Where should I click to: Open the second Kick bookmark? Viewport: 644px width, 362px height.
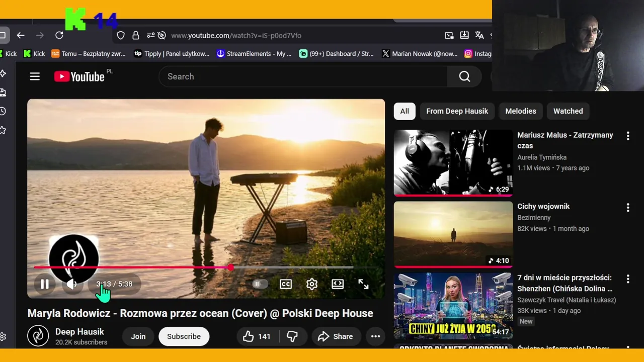tap(34, 53)
